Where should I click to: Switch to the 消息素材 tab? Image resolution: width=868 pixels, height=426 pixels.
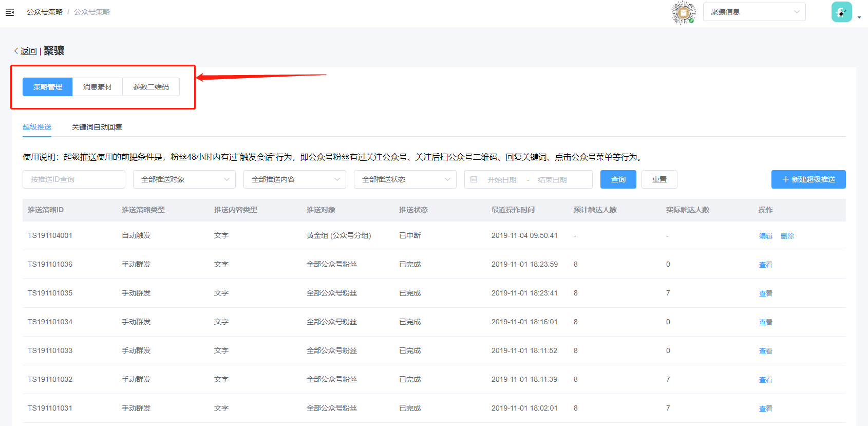pos(98,87)
